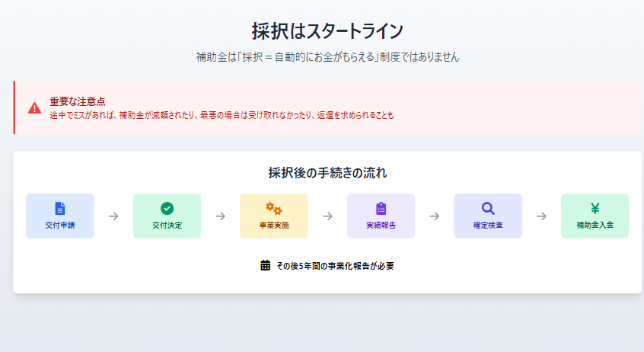Image resolution: width=644 pixels, height=352 pixels.
Task: Click the green checkmark icon in 交付決定
Action: tap(167, 208)
